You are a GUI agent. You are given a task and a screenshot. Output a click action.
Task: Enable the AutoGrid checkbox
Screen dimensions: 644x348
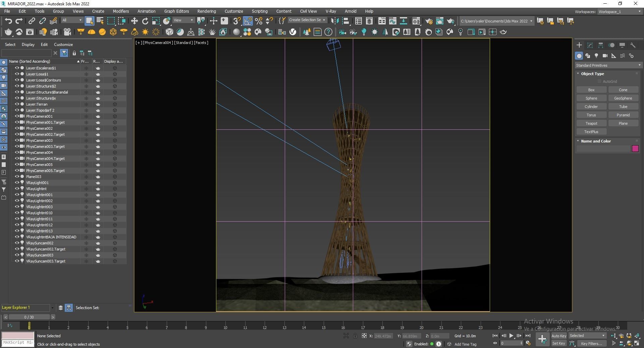[599, 81]
